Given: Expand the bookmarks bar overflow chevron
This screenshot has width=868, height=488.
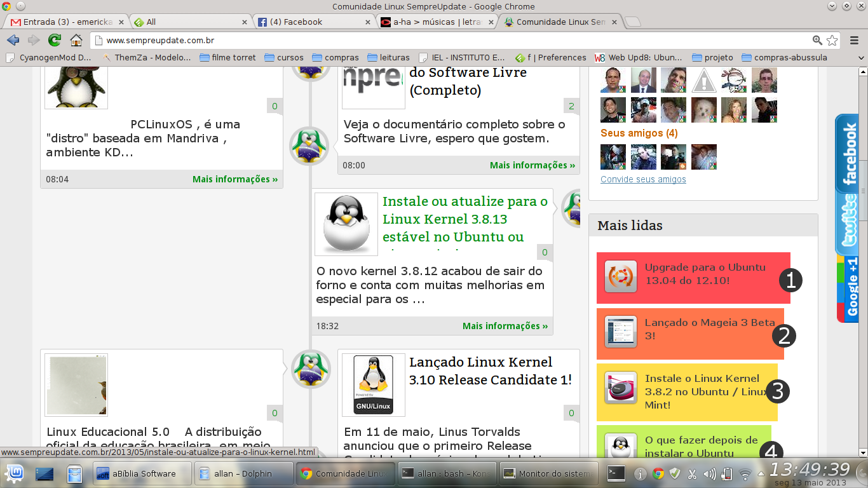Looking at the screenshot, I should [x=861, y=57].
